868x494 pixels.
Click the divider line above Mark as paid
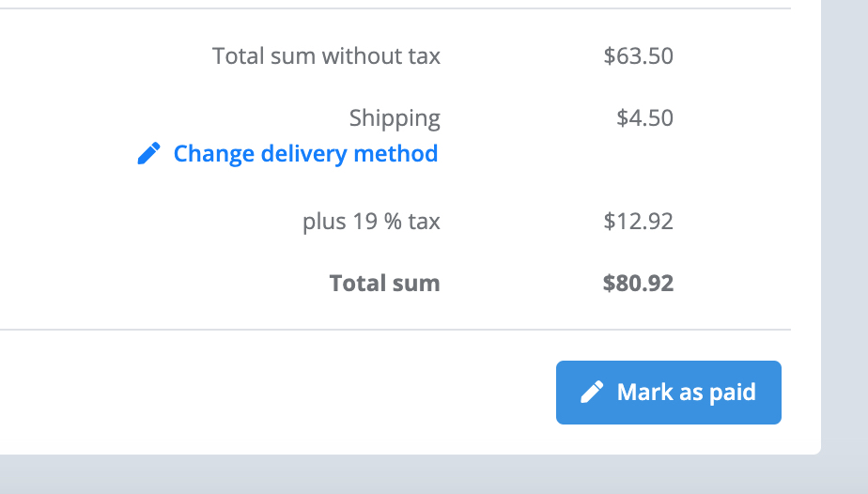click(x=395, y=330)
